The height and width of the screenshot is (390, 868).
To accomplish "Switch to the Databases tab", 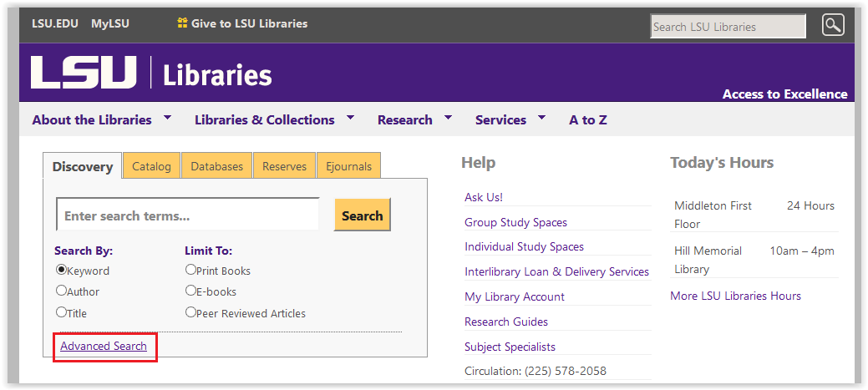I will (x=217, y=166).
